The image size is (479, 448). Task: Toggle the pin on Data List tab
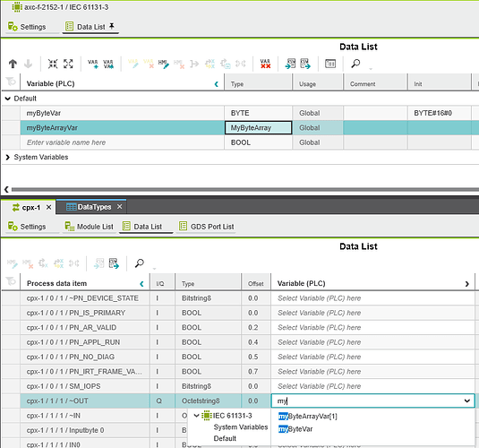112,26
